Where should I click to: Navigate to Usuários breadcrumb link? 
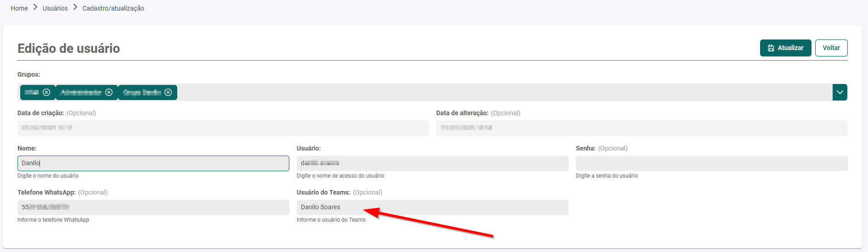(55, 8)
